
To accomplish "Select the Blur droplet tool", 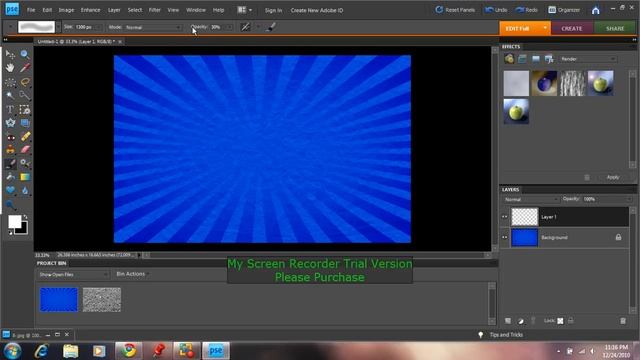I will pos(25,190).
